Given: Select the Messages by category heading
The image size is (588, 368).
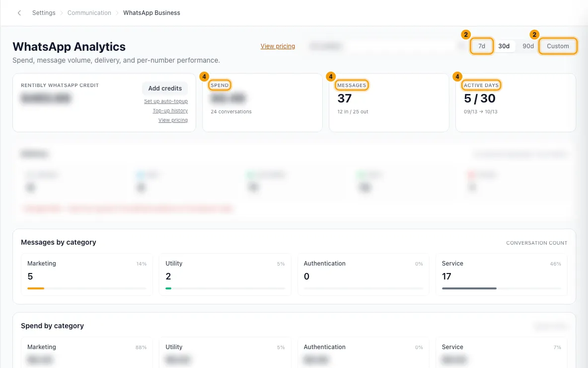Looking at the screenshot, I should tap(59, 242).
